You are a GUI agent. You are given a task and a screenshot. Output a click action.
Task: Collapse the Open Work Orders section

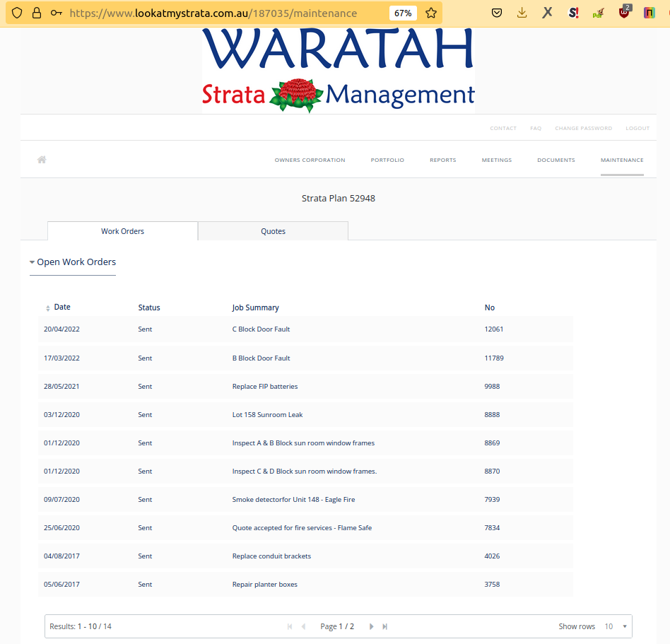[73, 262]
